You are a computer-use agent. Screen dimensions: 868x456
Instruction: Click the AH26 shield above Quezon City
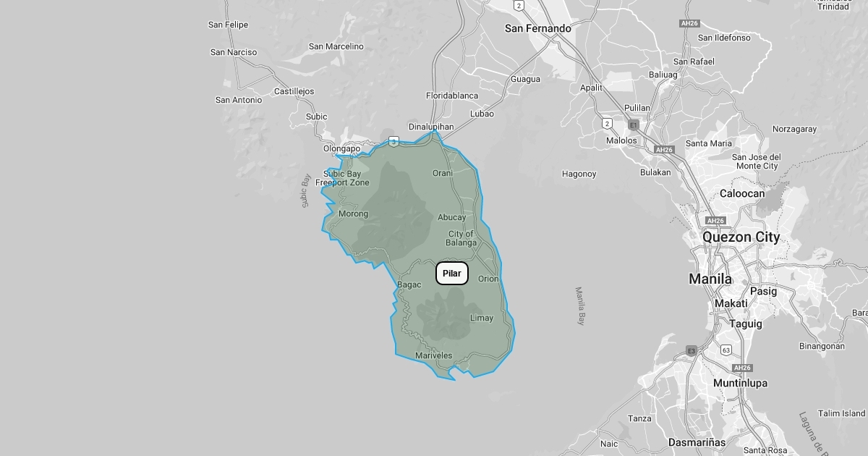pyautogui.click(x=715, y=221)
